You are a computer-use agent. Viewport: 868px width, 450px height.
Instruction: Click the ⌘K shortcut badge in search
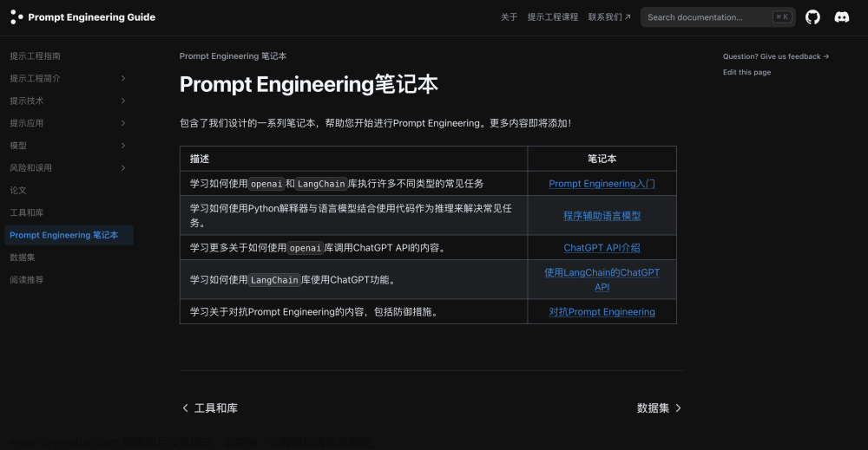(782, 17)
